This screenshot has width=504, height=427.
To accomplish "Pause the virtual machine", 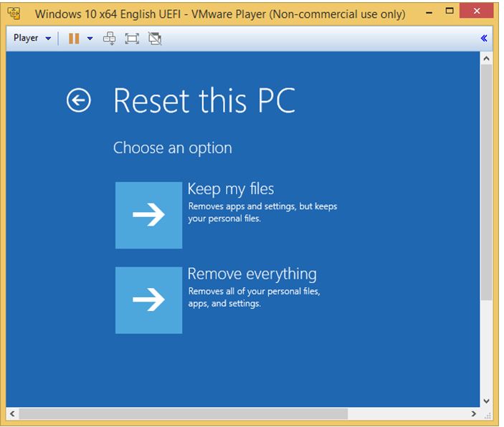I will point(74,39).
